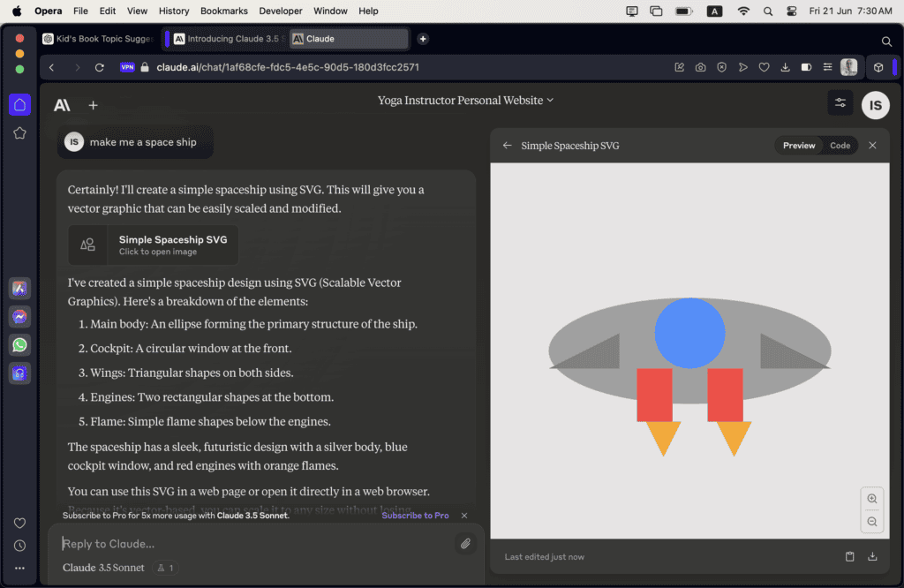The width and height of the screenshot is (904, 588).
Task: Open the Opera downloads icon
Action: 785,67
